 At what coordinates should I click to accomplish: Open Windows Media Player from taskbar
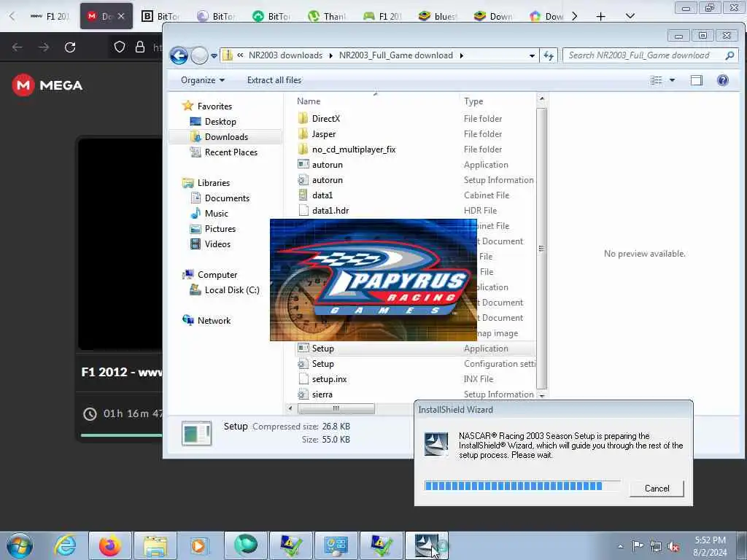point(199,545)
